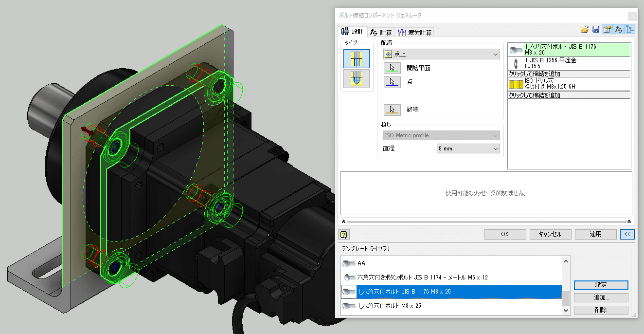Switch to the 疲労計算 tab

pyautogui.click(x=414, y=32)
